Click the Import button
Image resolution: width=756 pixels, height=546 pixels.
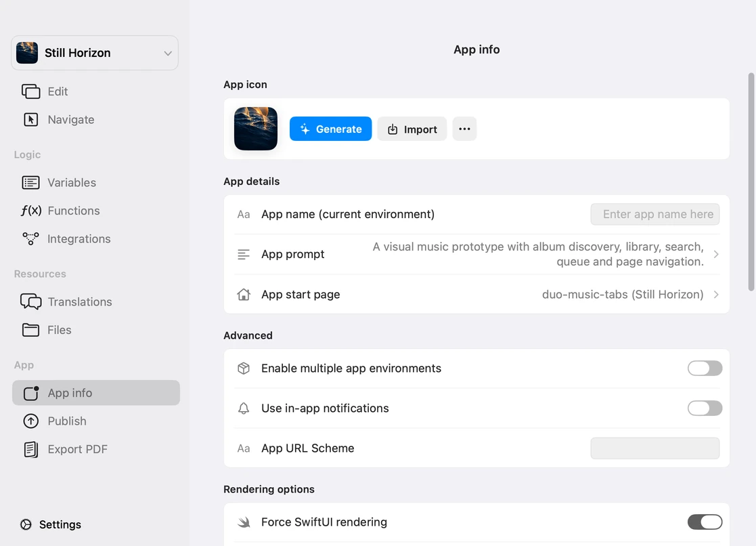(x=412, y=129)
